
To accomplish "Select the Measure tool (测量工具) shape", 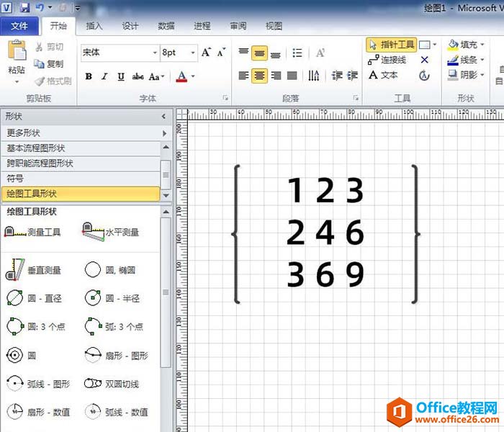I will pos(34,232).
